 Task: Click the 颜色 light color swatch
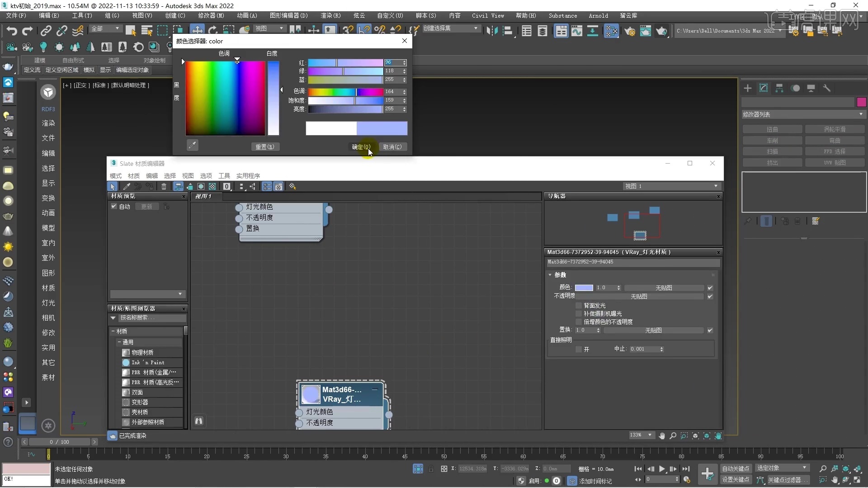pos(584,288)
